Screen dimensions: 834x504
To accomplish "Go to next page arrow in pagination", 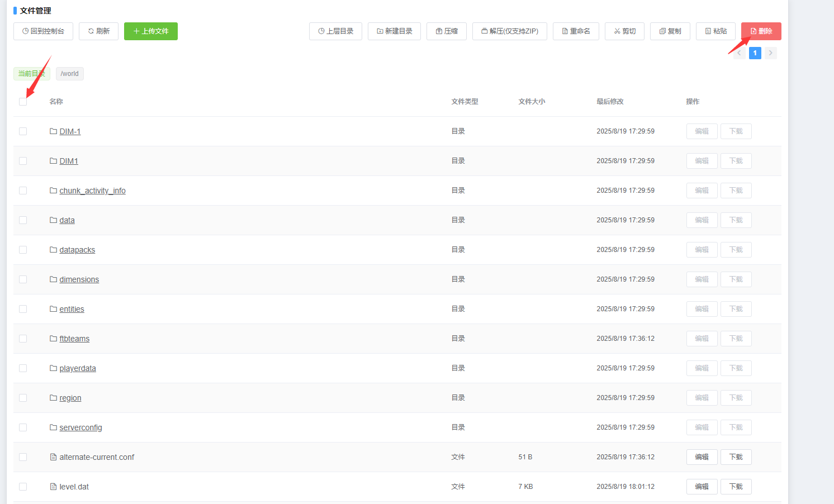I will [771, 53].
